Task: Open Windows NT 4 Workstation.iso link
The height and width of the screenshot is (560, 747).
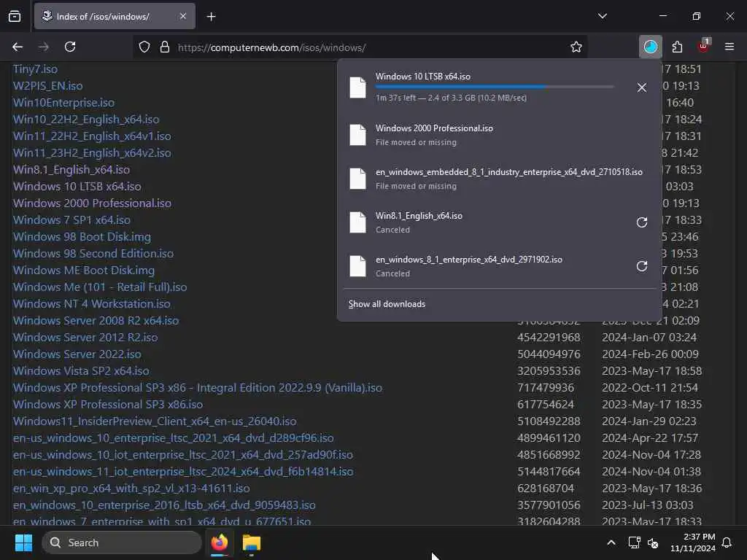Action: pos(91,303)
